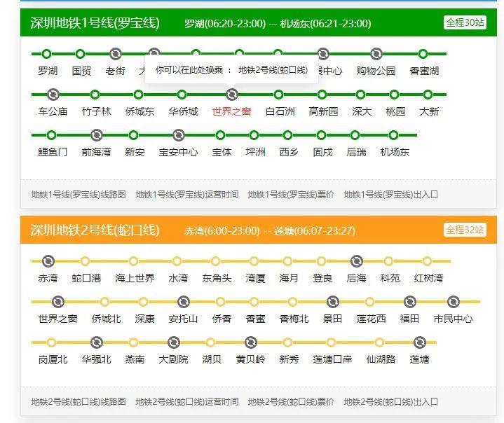Select the 新安 station label
This screenshot has width=504, height=423.
[x=135, y=152]
